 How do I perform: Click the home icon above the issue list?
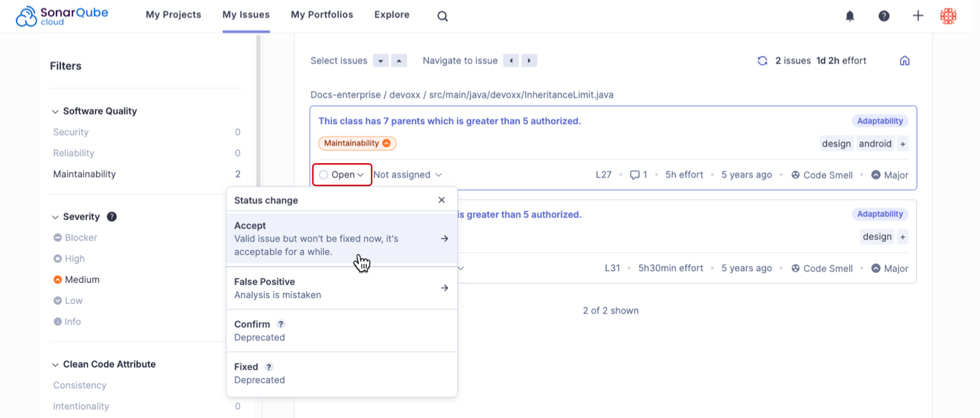click(x=904, y=60)
